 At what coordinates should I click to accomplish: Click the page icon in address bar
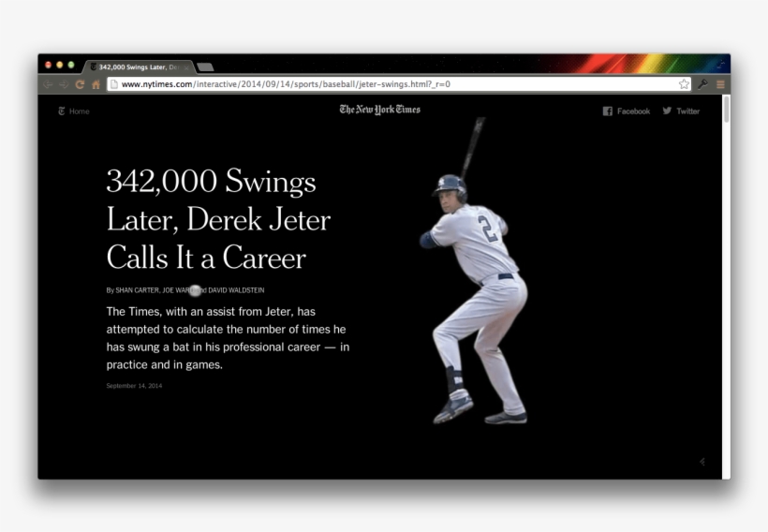pos(113,84)
